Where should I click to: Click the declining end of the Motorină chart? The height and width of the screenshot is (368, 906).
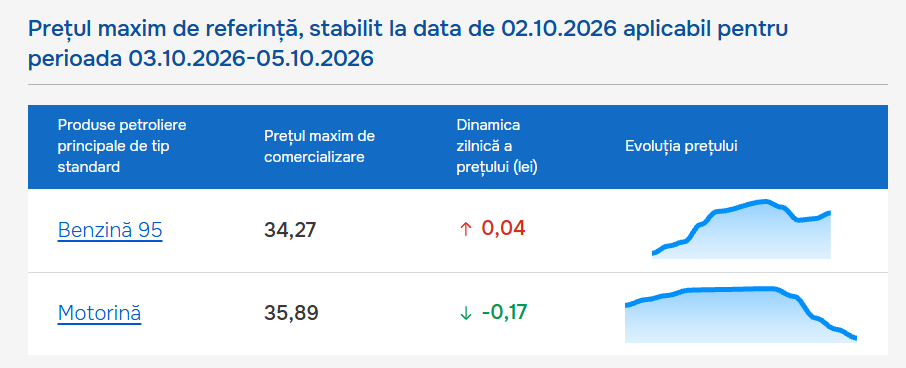click(849, 334)
